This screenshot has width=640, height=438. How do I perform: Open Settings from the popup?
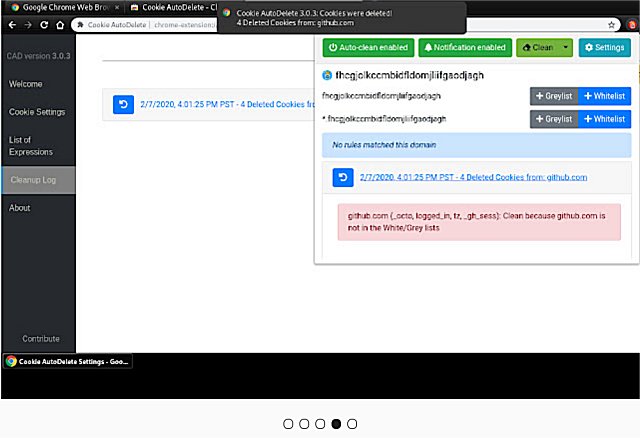tap(604, 47)
